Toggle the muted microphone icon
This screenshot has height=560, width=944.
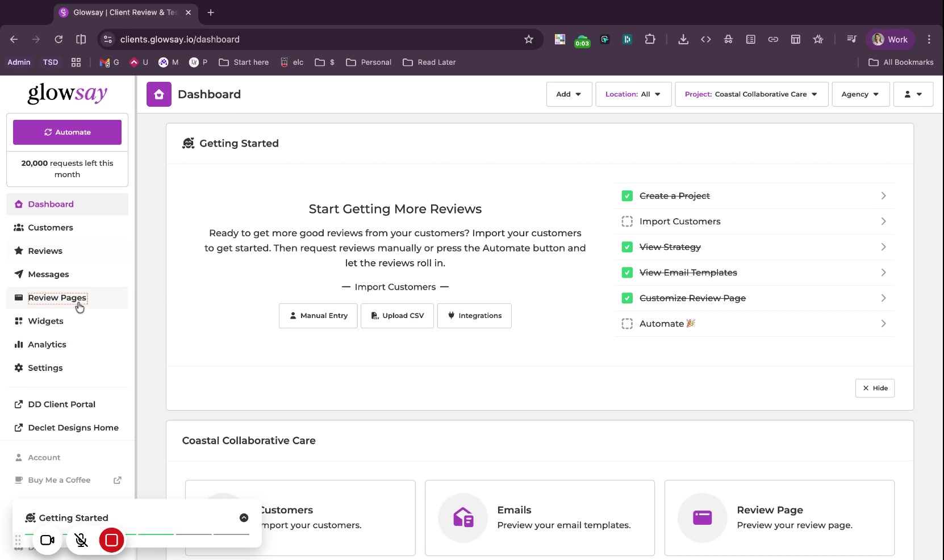81,540
